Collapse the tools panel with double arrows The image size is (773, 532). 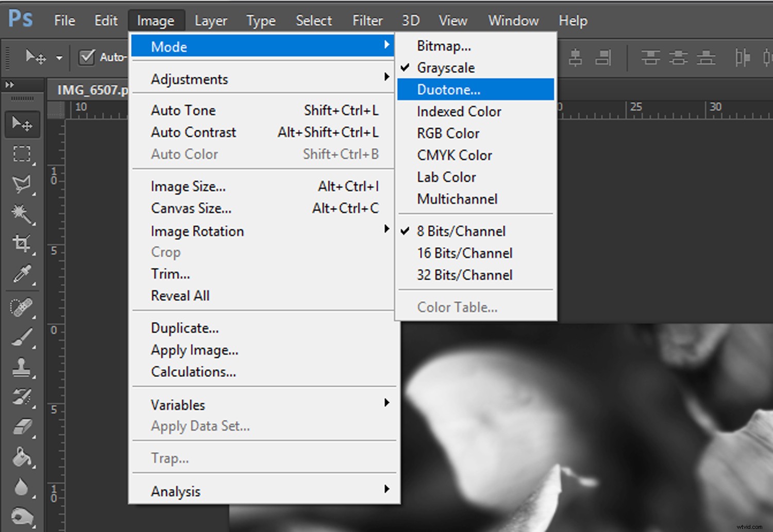(8, 84)
